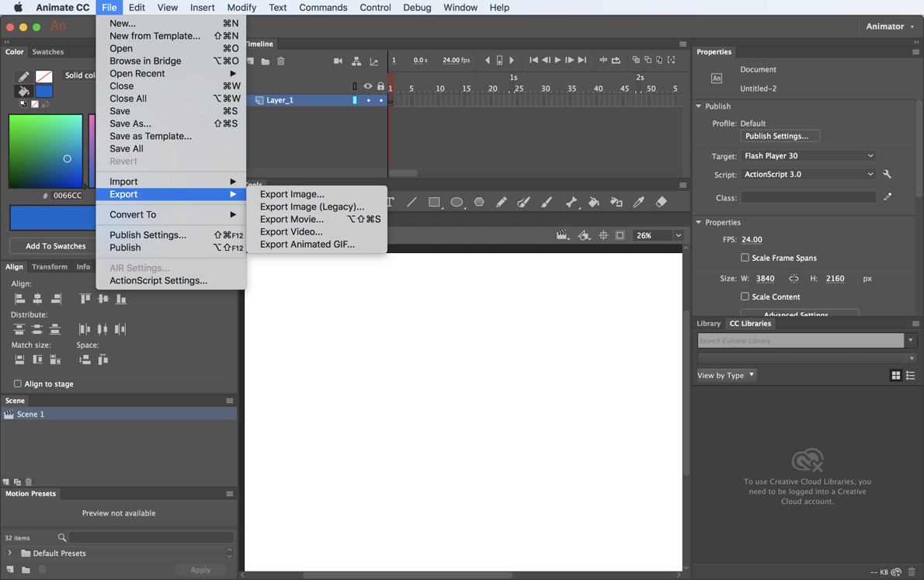924x580 pixels.
Task: Pick the PolyStar tool
Action: [479, 202]
